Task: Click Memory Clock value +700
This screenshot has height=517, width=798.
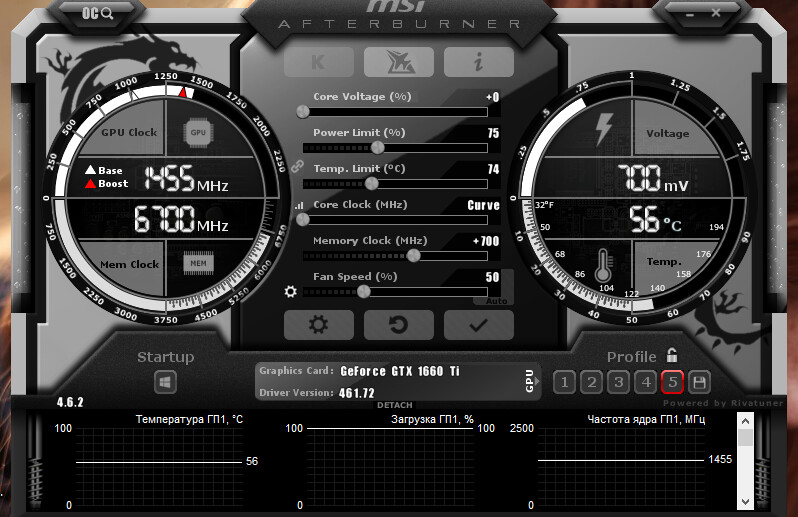Action: [x=486, y=241]
